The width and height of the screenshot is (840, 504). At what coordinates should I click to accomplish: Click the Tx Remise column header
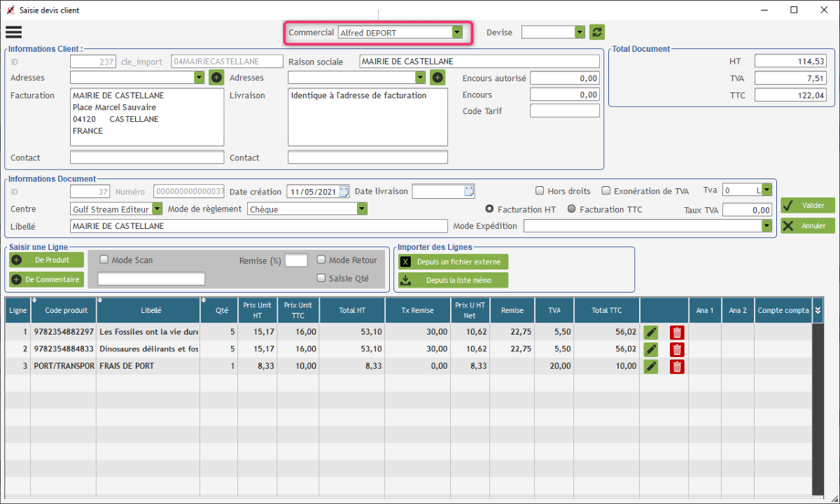click(x=417, y=310)
